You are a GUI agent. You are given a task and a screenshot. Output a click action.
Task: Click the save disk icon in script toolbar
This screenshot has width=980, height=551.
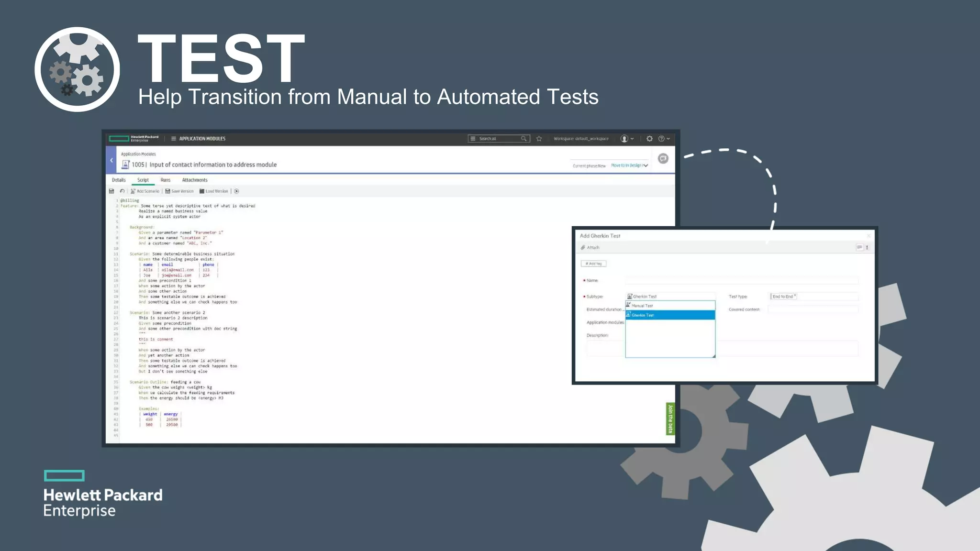pyautogui.click(x=111, y=191)
